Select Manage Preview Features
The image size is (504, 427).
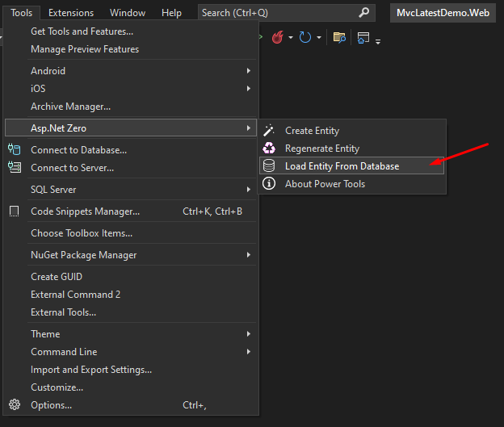[x=131, y=49]
